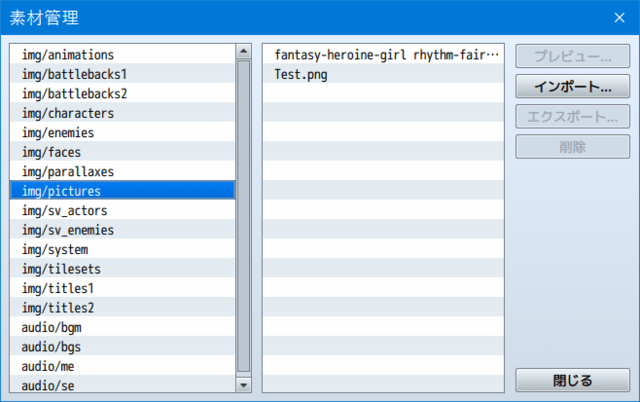Viewport: 640px width, 402px height.
Task: Select the img/titles2 folder
Action: coord(122,307)
